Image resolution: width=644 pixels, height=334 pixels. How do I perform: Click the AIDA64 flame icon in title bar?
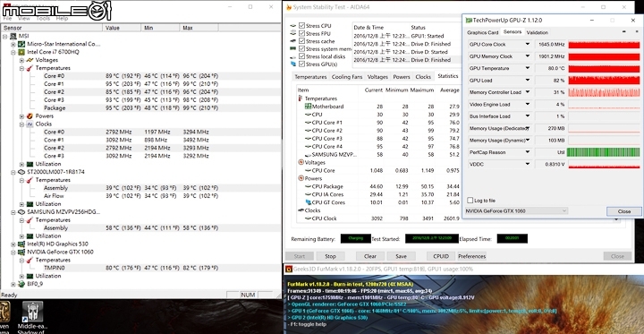pyautogui.click(x=289, y=7)
